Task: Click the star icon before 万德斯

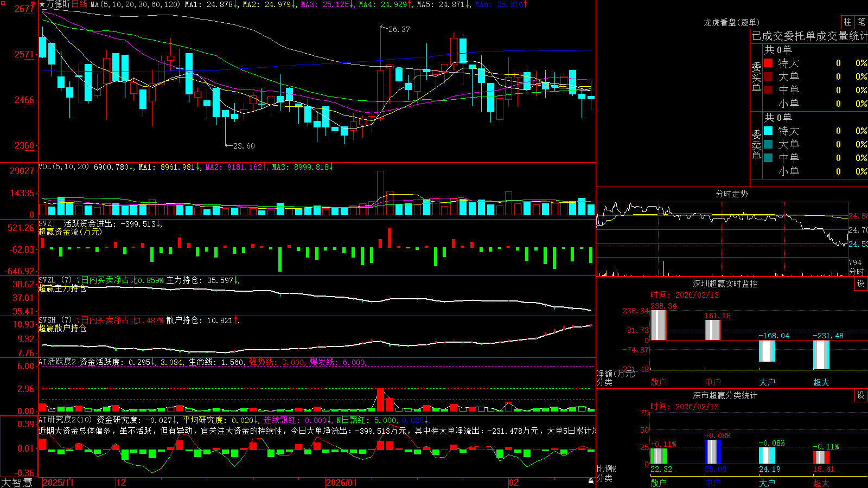Action: click(x=42, y=4)
